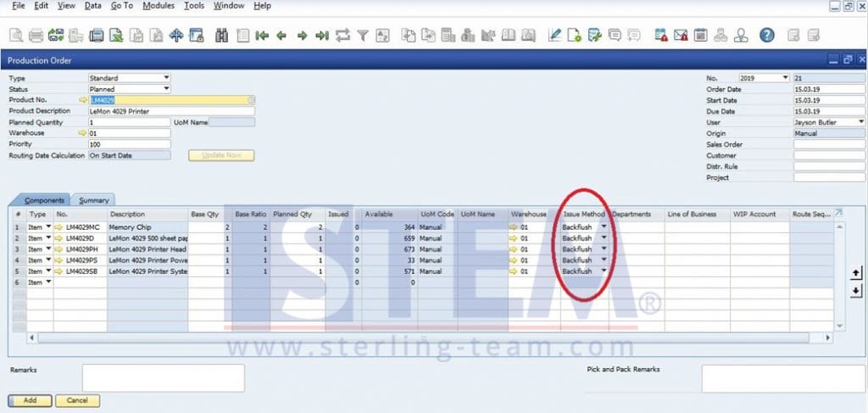Click the funnel Filter icon
This screenshot has width=868, height=413.
tap(363, 36)
